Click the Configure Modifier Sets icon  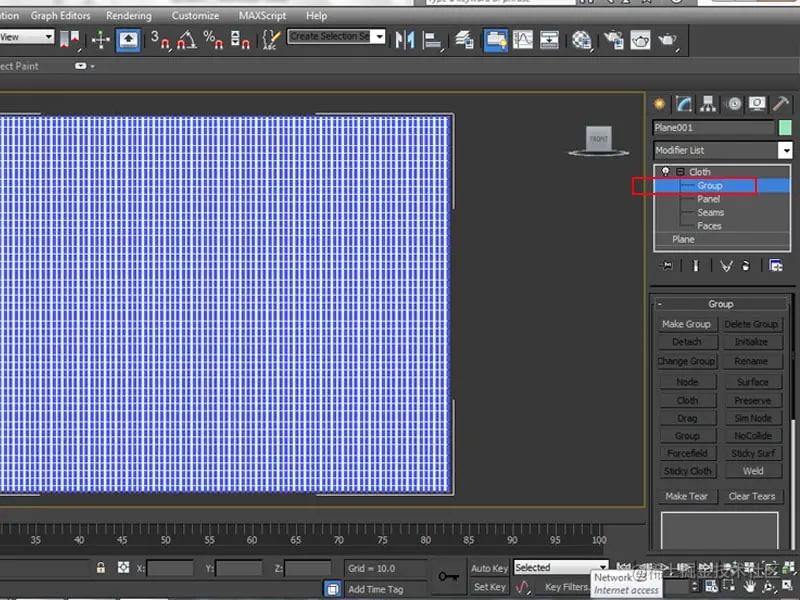point(776,266)
